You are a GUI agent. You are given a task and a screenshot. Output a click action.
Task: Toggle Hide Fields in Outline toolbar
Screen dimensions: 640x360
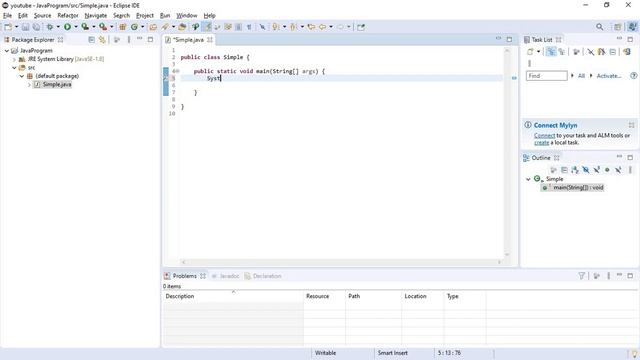pyautogui.click(x=586, y=170)
